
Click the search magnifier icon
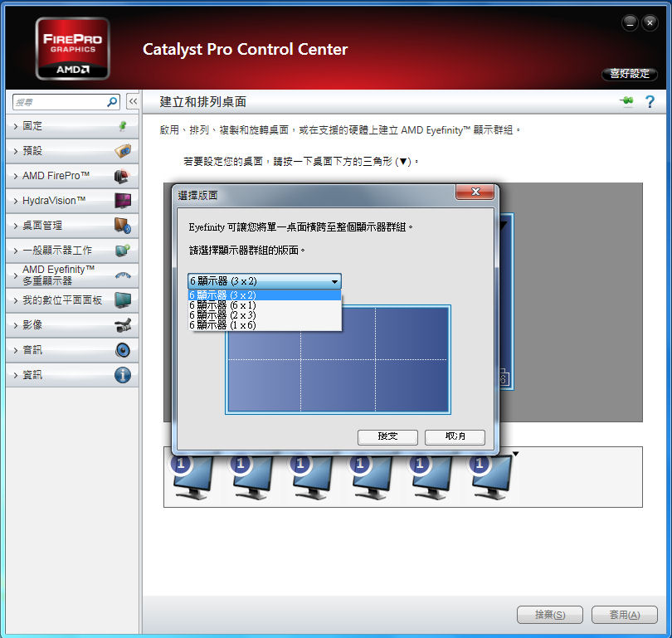(112, 102)
